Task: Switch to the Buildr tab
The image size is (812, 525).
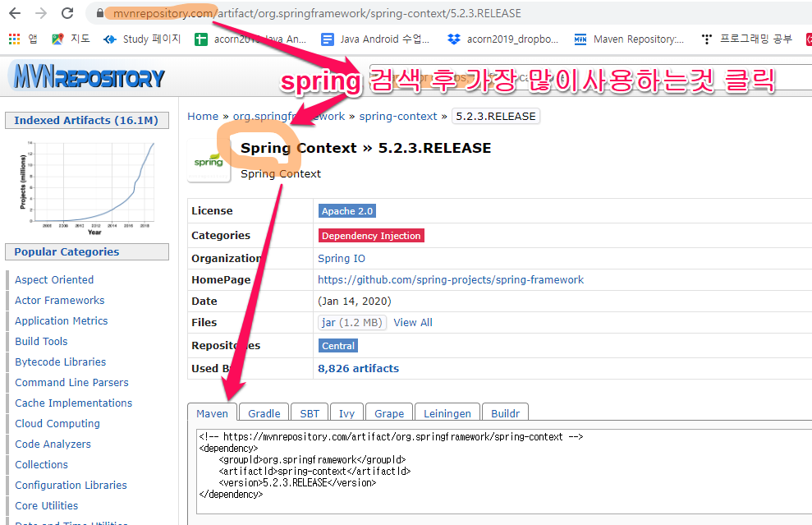Action: [506, 413]
